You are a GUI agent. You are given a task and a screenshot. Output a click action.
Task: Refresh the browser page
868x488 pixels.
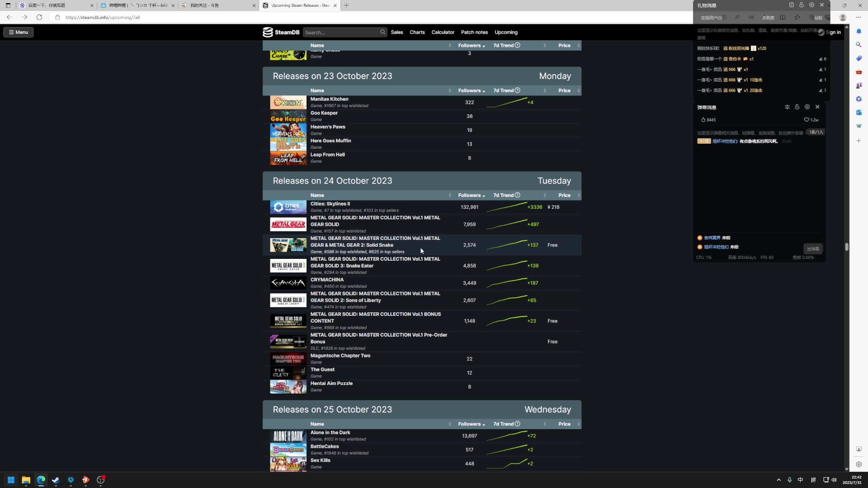(x=39, y=17)
